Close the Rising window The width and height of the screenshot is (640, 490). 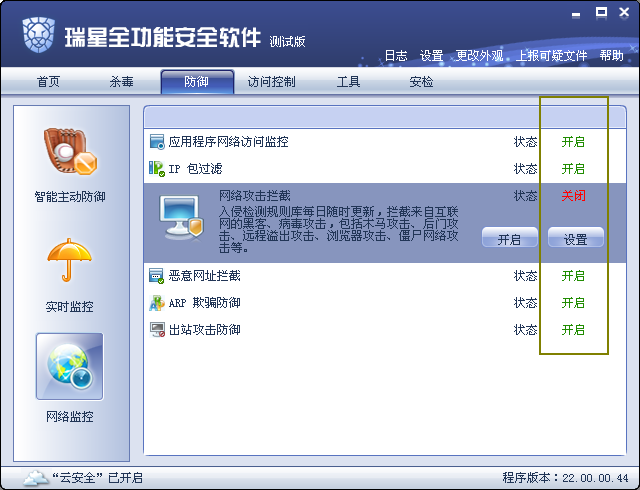tap(624, 13)
